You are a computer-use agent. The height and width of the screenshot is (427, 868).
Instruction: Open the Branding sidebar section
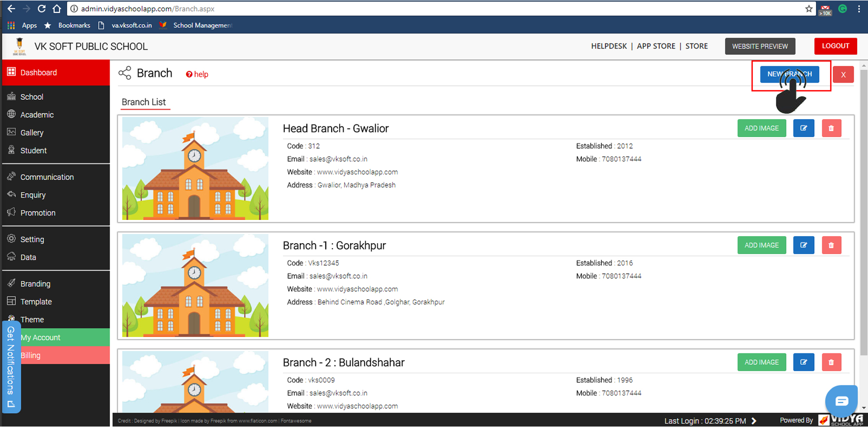[x=56, y=284]
